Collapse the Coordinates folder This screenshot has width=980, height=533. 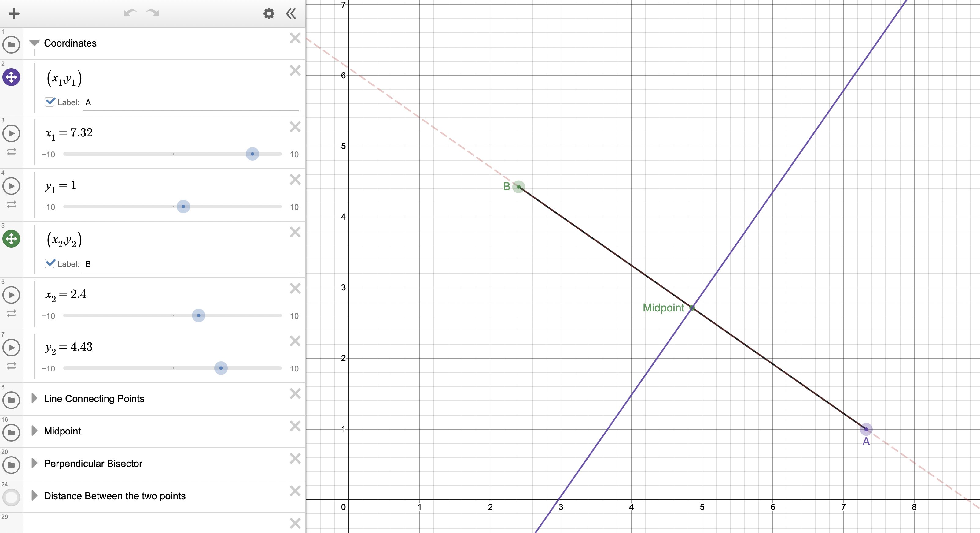(x=35, y=43)
